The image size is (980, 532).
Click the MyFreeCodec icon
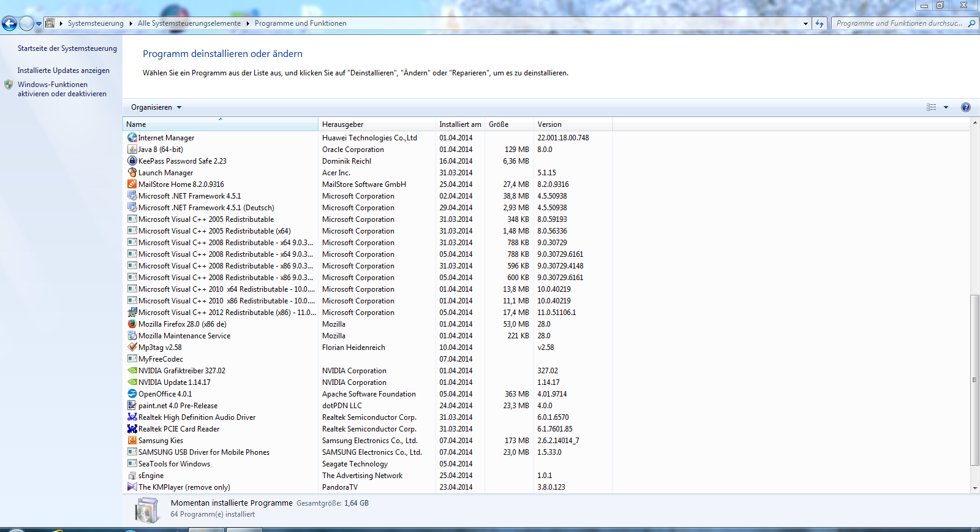(132, 359)
